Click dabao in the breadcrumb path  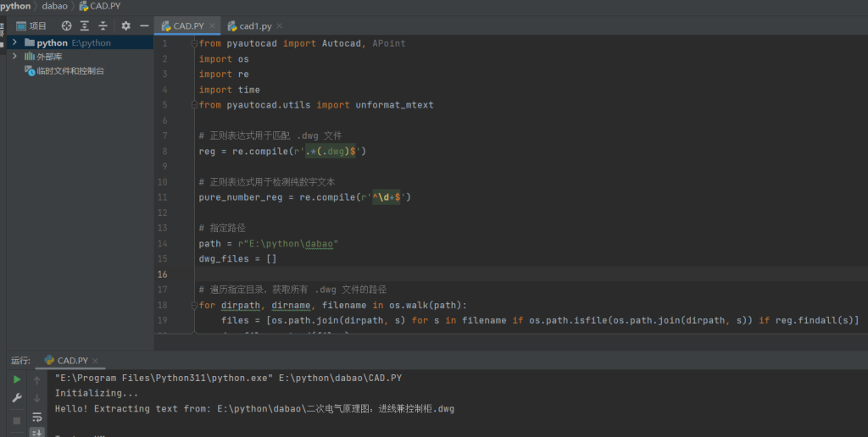56,6
